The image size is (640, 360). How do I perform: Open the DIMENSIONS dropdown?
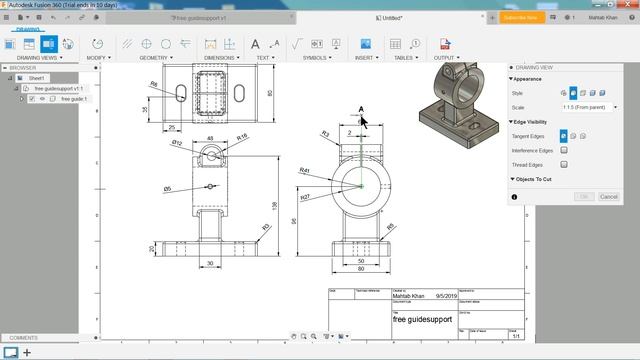[x=222, y=58]
